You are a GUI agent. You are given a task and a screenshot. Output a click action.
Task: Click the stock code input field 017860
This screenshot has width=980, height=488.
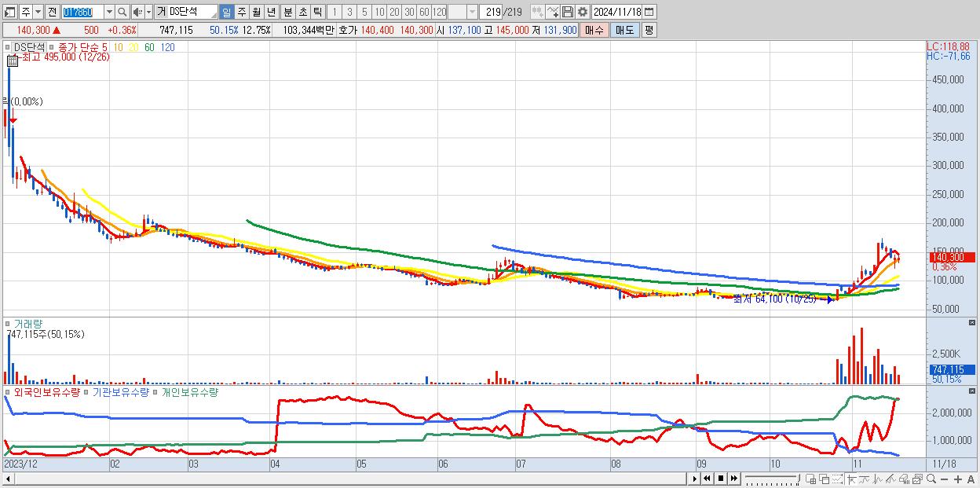(82, 12)
